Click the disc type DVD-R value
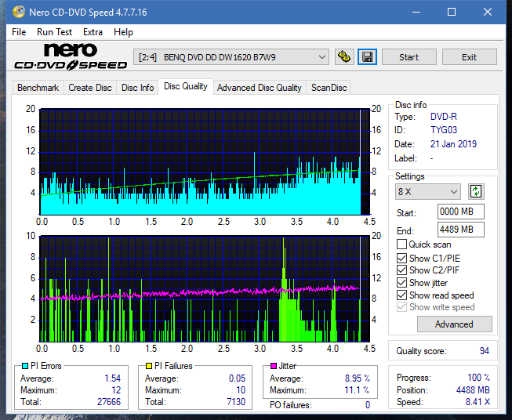The height and width of the screenshot is (420, 512). [x=444, y=117]
